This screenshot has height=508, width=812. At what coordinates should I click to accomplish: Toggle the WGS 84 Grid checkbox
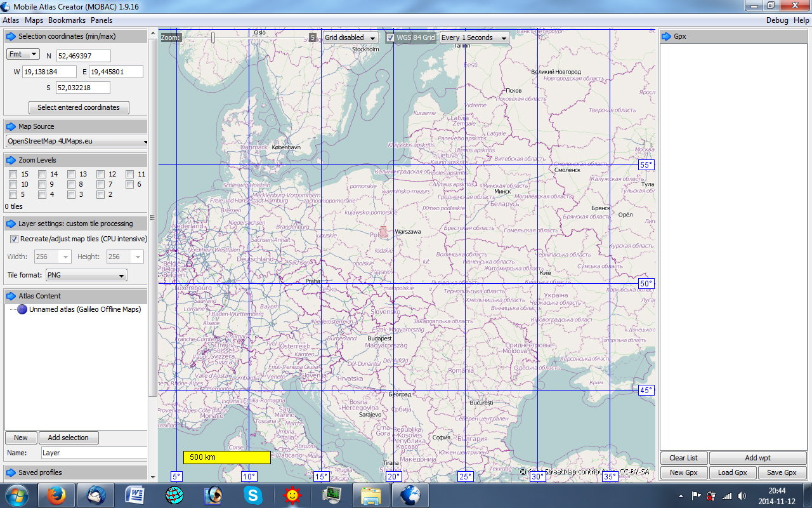point(391,37)
